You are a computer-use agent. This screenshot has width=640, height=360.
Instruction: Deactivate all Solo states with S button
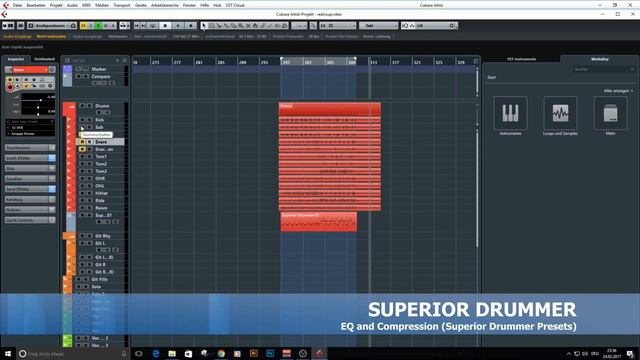(91, 26)
